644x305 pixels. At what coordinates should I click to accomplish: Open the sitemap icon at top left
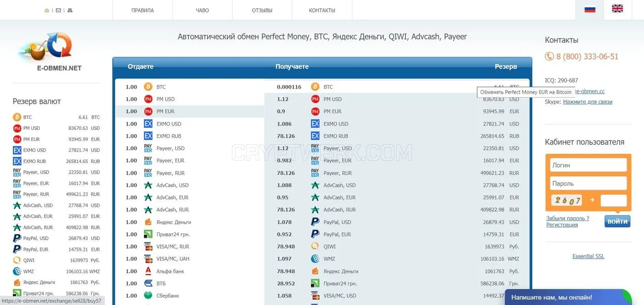pos(70,10)
